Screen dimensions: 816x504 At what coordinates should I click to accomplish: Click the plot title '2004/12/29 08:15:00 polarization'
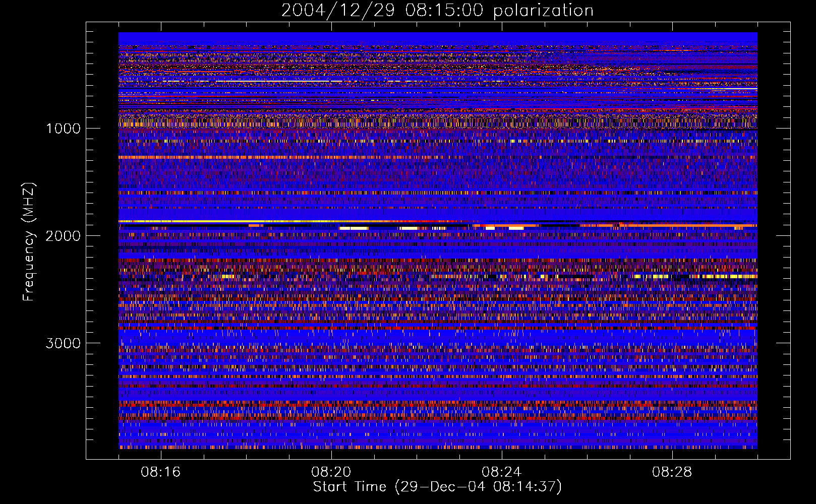pos(437,11)
